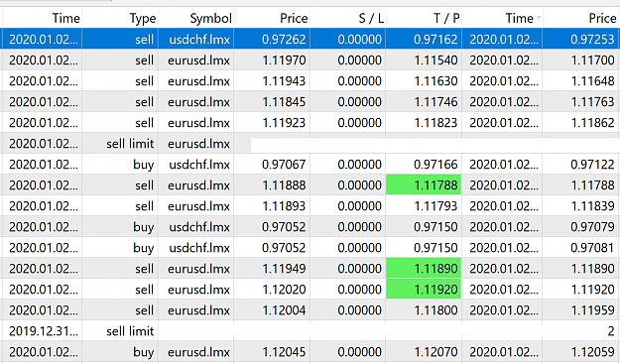Click close price 1.11862
Screen dimensions: 620x364
point(592,123)
